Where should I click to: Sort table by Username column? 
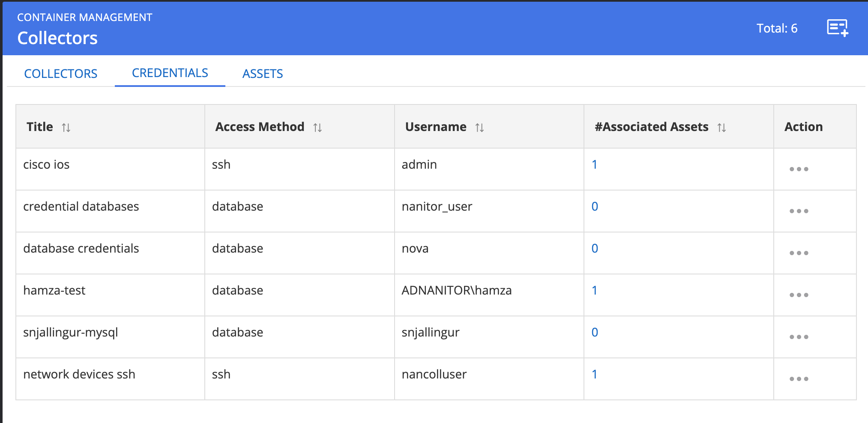479,128
